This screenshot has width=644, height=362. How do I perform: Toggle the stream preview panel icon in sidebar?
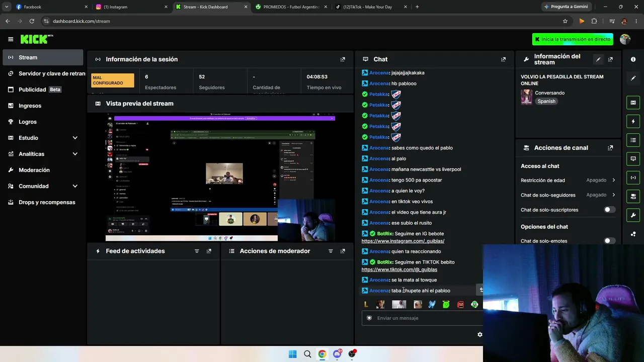[633, 103]
